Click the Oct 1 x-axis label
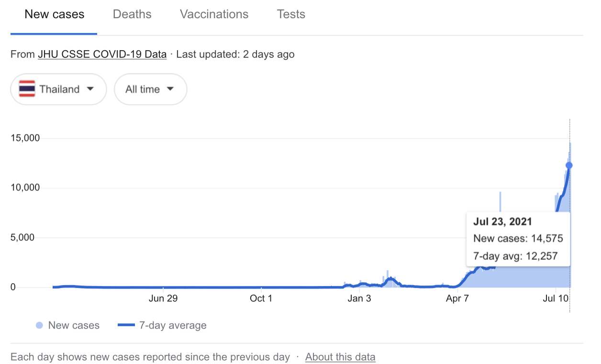601x364 pixels. coord(261,299)
